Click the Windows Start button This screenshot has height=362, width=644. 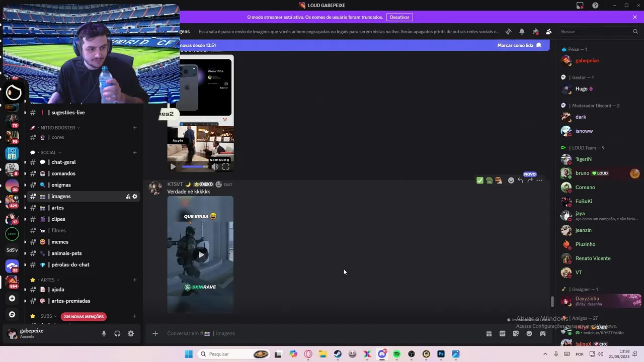coord(188,354)
